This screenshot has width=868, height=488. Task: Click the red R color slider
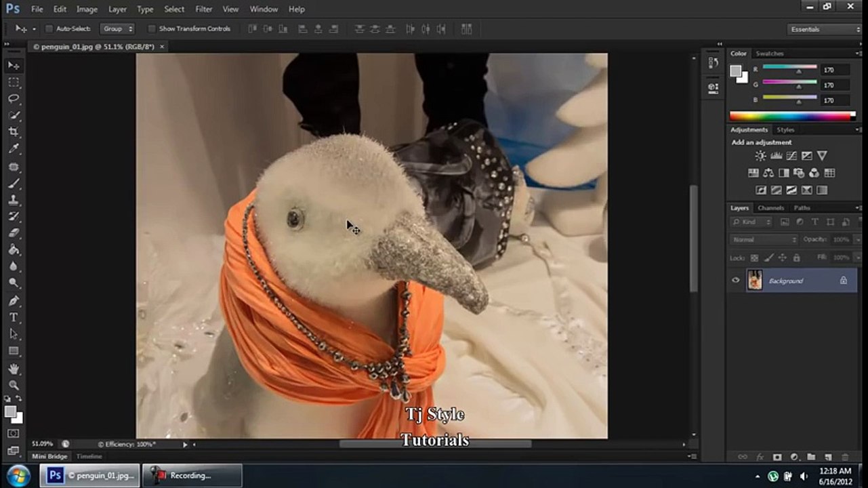(789, 68)
